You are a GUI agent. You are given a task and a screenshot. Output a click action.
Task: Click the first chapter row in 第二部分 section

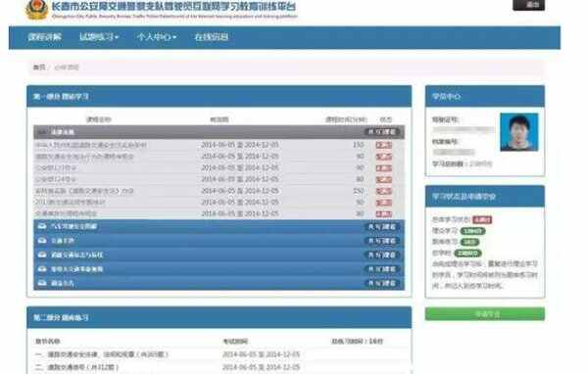click(219, 354)
